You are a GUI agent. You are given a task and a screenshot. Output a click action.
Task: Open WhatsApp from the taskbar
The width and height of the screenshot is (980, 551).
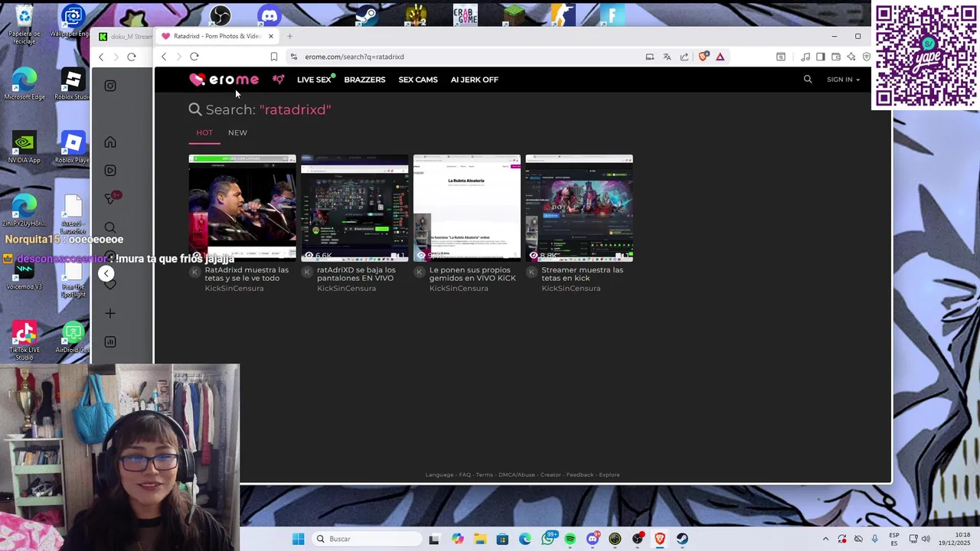coord(547,539)
